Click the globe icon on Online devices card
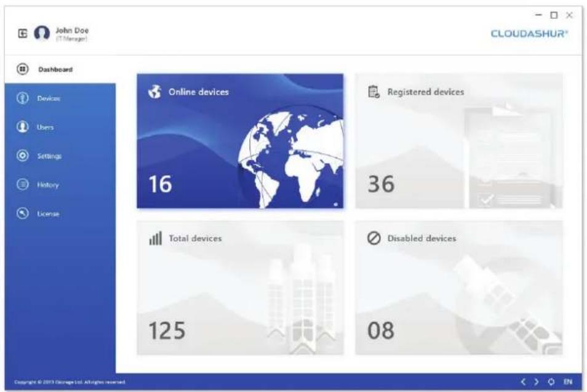The height and width of the screenshot is (392, 587). pyautogui.click(x=154, y=92)
